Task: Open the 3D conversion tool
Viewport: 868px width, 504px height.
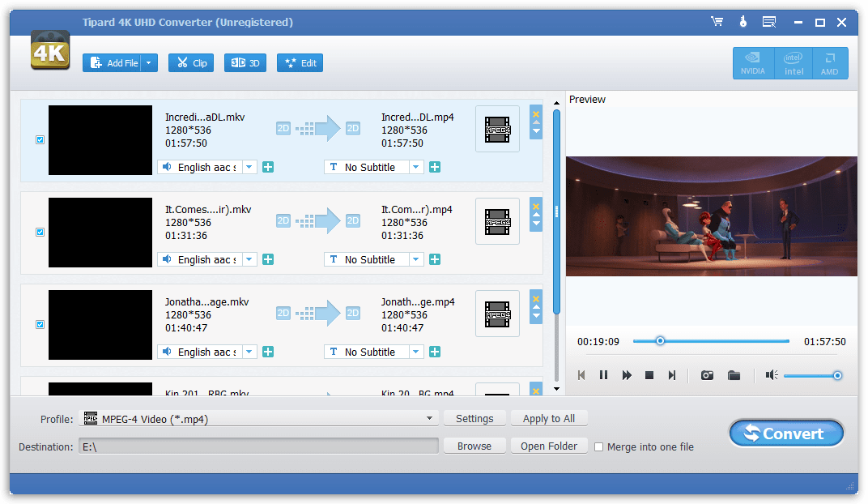Action: click(x=245, y=62)
